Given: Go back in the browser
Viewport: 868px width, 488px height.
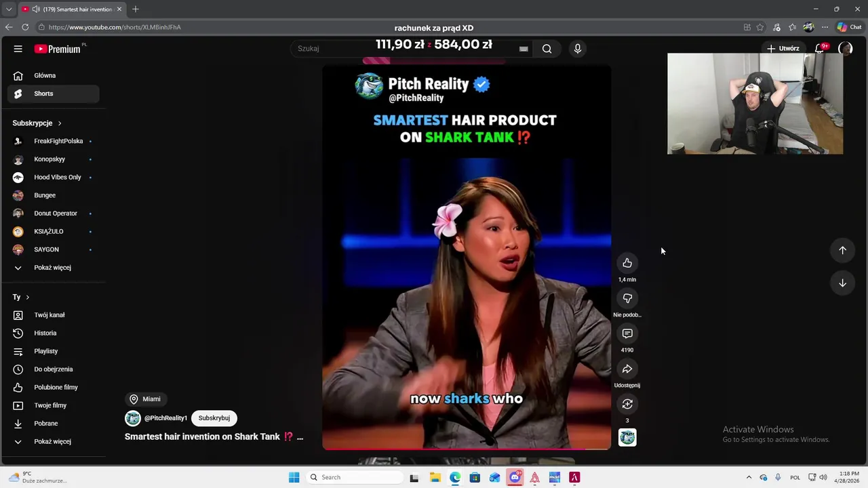Looking at the screenshot, I should point(9,27).
